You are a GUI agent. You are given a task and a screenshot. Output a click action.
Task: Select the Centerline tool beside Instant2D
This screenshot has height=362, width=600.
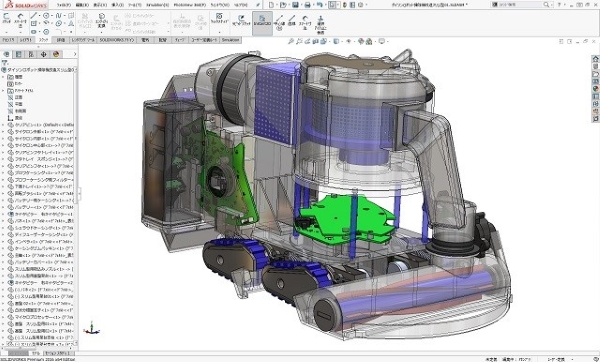[279, 22]
